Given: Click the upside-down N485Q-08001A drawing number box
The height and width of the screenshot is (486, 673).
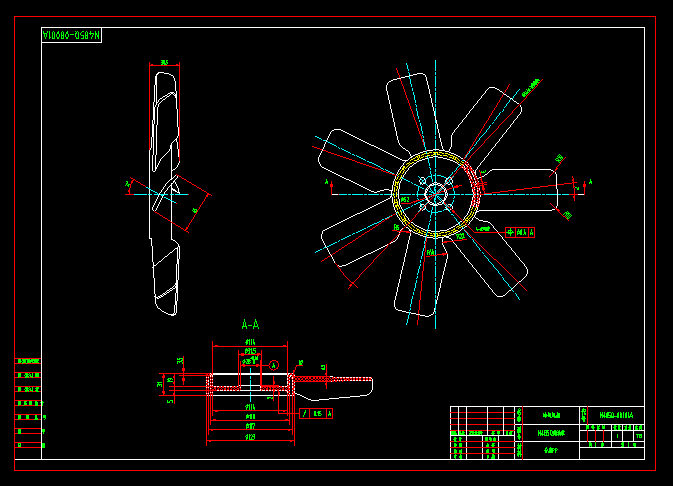Looking at the screenshot, I should [x=72, y=35].
